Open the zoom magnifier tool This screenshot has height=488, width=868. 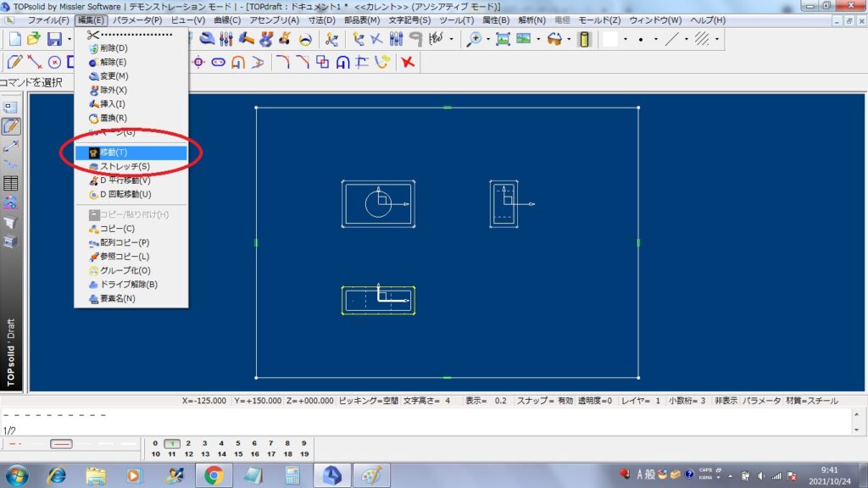click(x=474, y=39)
